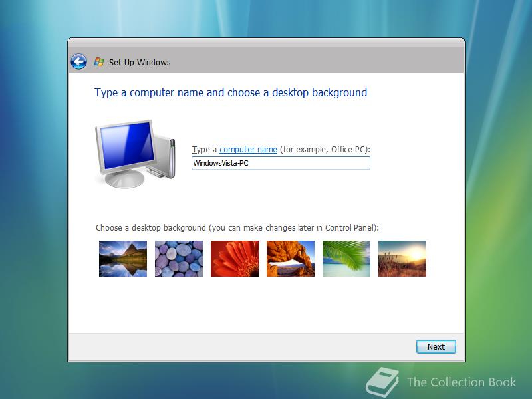Viewport: 532px width, 399px height.
Task: Click the computer name text field
Action: [x=281, y=163]
